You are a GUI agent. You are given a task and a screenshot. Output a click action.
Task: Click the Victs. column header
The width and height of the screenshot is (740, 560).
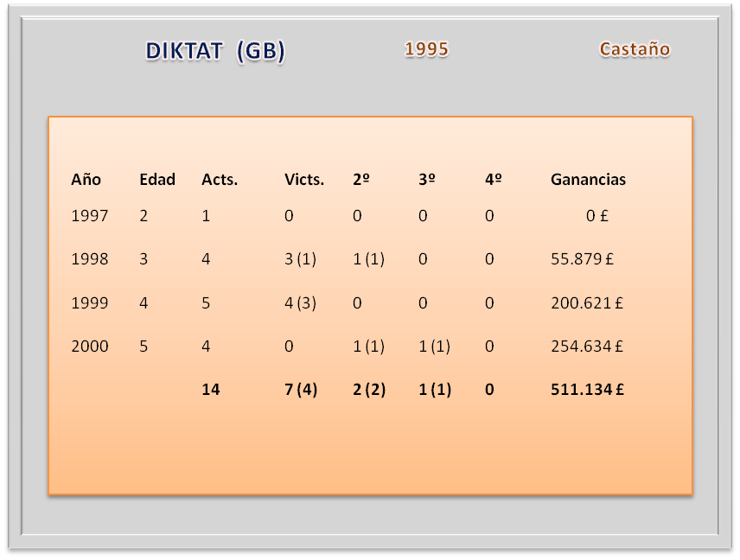click(x=304, y=180)
